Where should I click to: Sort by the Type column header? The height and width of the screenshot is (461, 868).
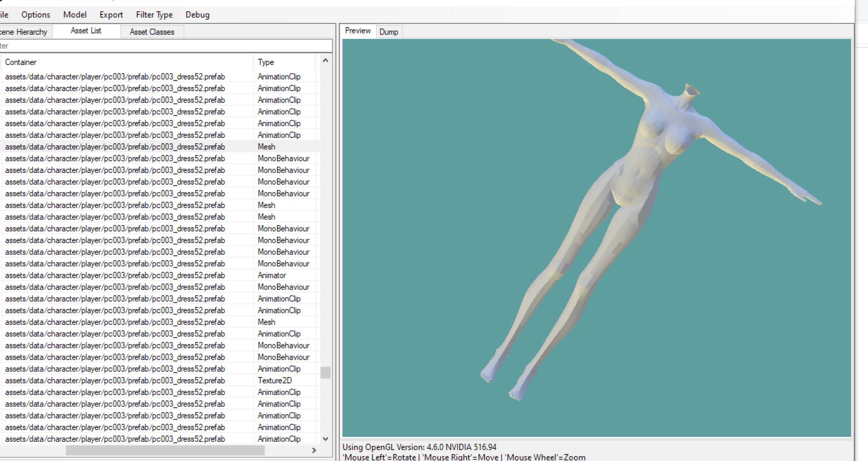pyautogui.click(x=284, y=62)
